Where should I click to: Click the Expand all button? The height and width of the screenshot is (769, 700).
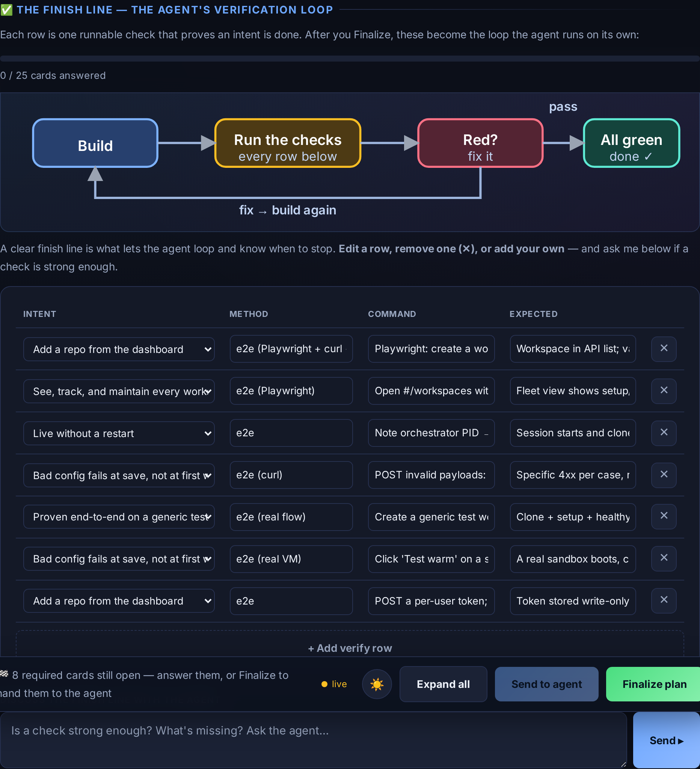(x=443, y=684)
